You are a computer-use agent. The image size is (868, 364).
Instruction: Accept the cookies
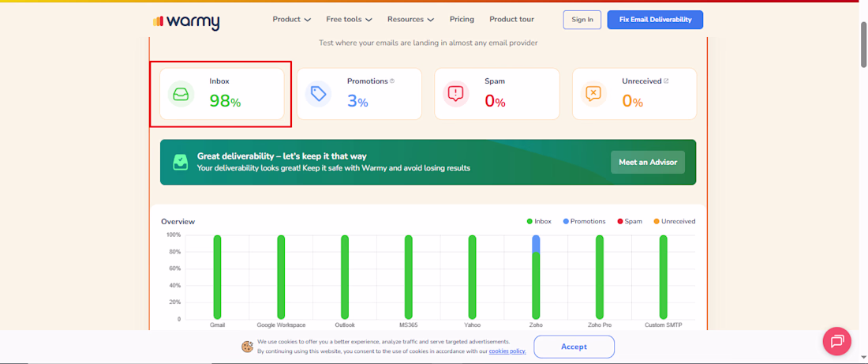(574, 347)
